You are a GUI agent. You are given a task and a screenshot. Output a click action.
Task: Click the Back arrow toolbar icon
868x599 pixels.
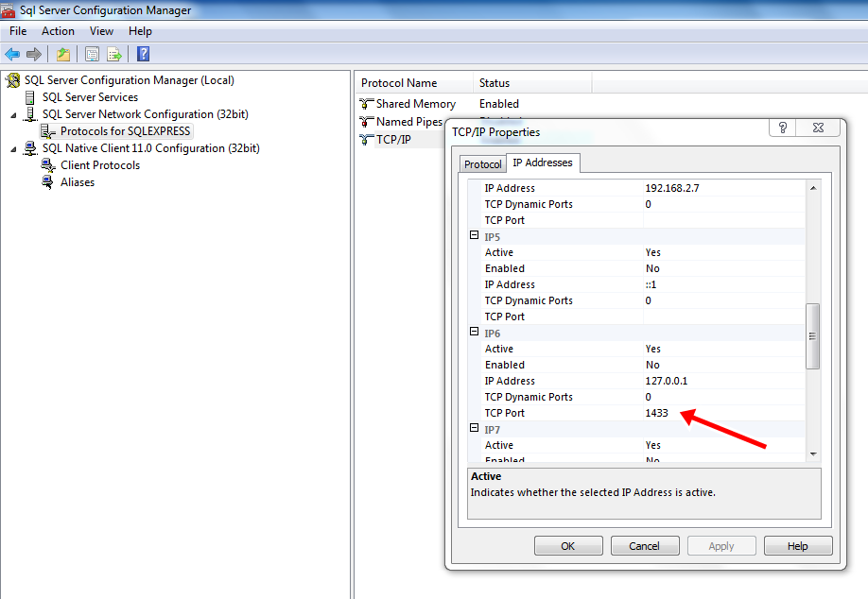pos(12,54)
